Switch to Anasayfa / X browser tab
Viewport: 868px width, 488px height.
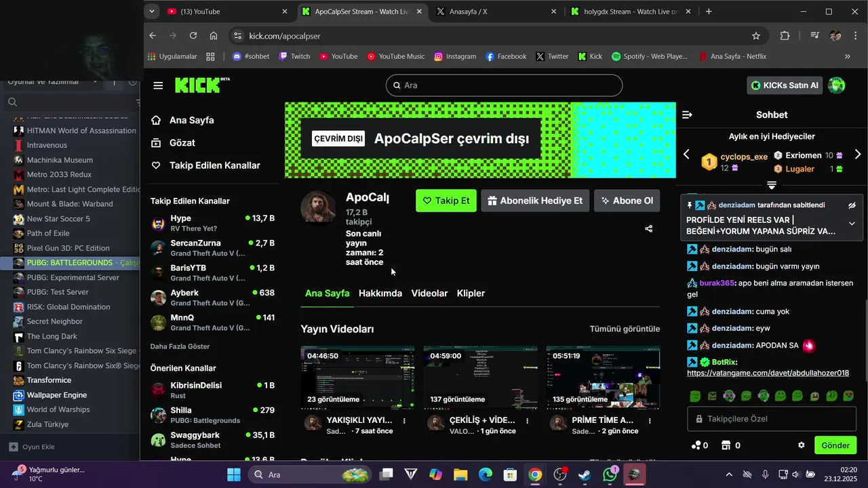point(496,12)
